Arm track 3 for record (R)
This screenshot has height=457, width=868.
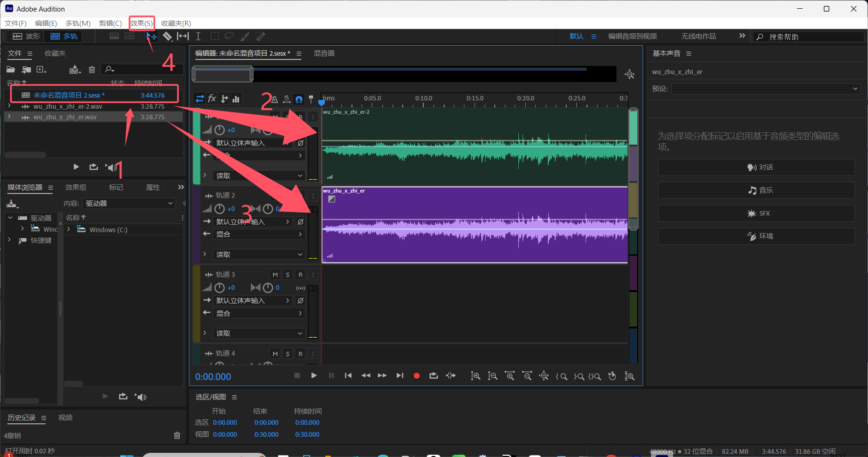(x=300, y=275)
